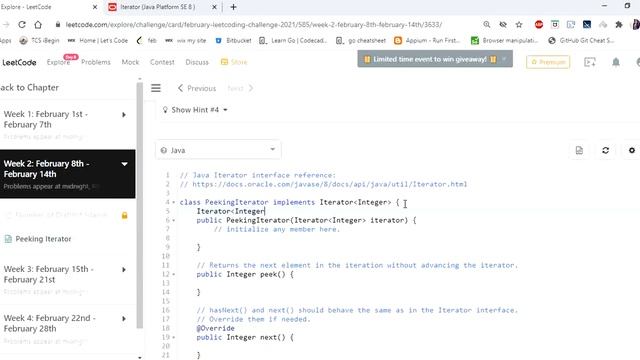Open the Home | Let's Code bookmark
Image resolution: width=640 pixels, height=360 pixels.
[x=98, y=40]
